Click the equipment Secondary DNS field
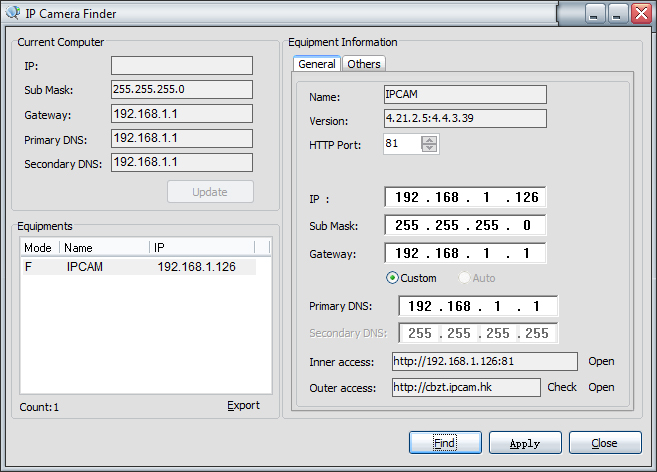The width and height of the screenshot is (657, 472). click(x=478, y=333)
